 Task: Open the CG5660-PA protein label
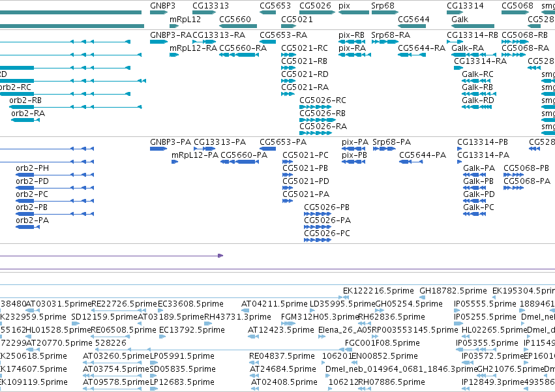(244, 155)
